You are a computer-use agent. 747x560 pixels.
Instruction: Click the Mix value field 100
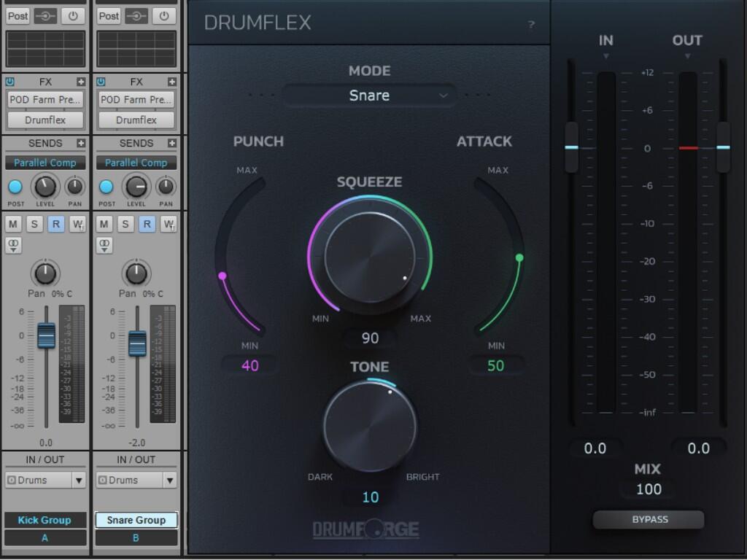pyautogui.click(x=649, y=489)
